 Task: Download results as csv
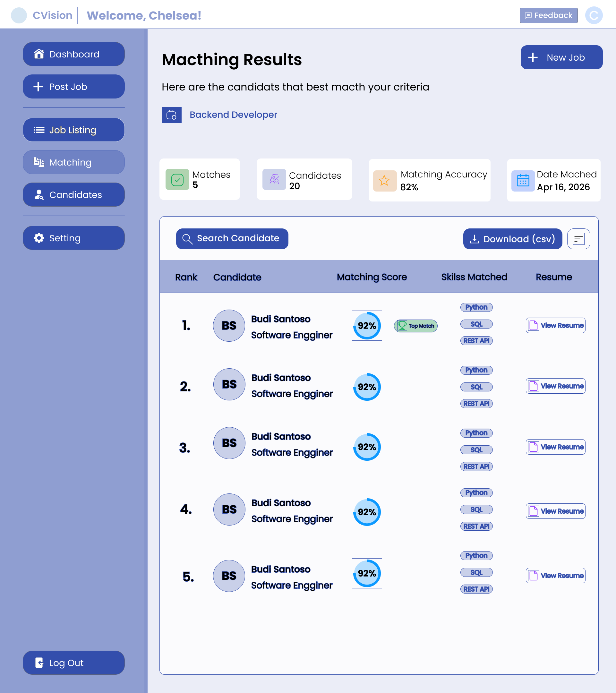click(513, 239)
